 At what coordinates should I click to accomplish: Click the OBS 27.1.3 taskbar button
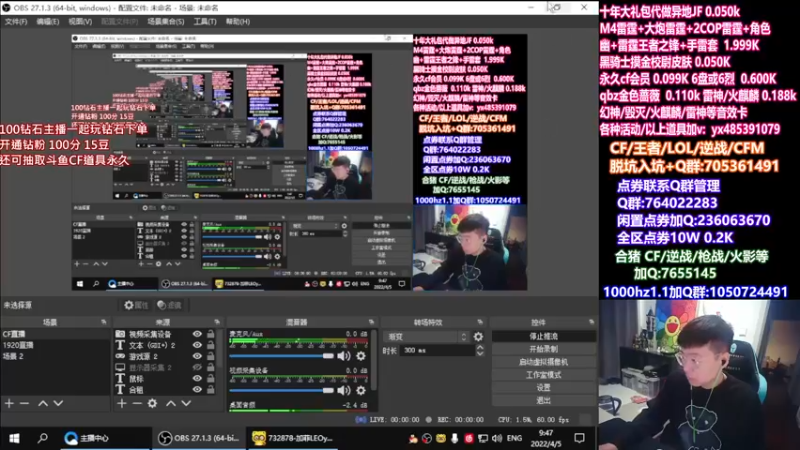(199, 438)
